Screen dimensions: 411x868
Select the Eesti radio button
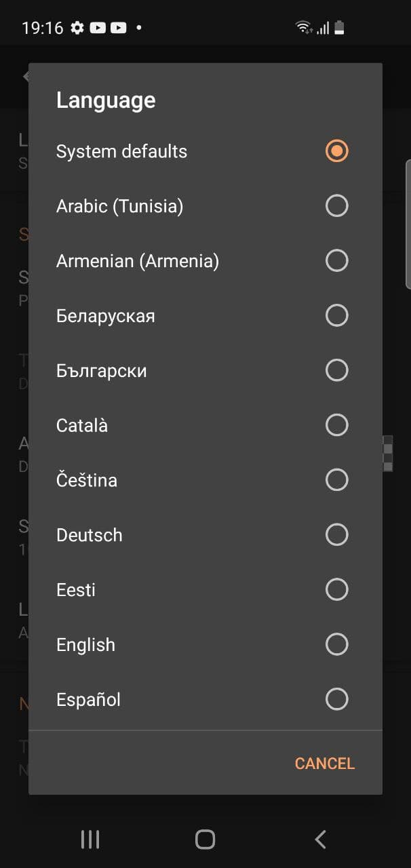[336, 590]
